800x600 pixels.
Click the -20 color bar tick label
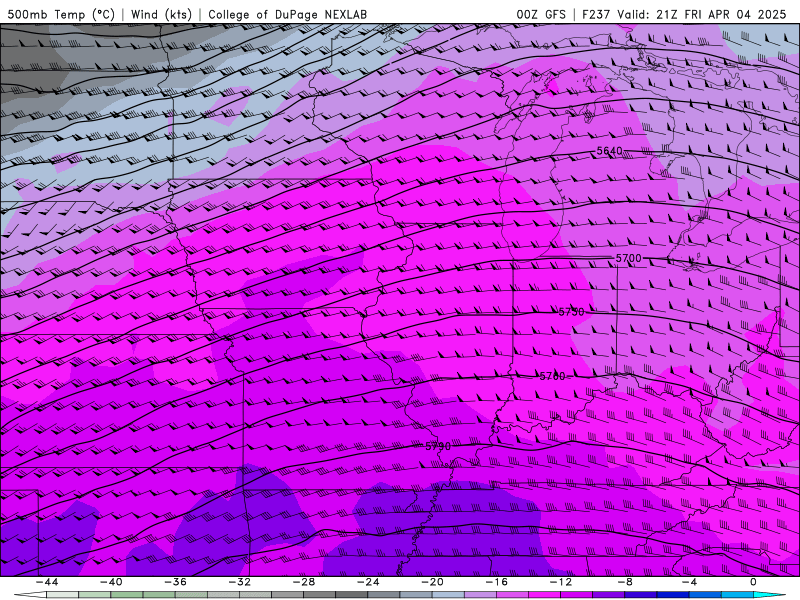tap(432, 582)
